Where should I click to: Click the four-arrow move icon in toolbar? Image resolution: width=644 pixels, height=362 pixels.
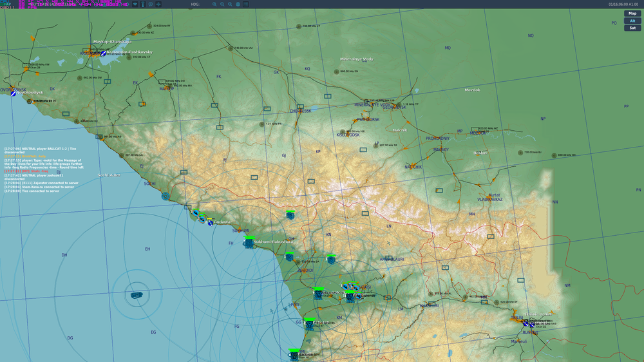tap(158, 4)
